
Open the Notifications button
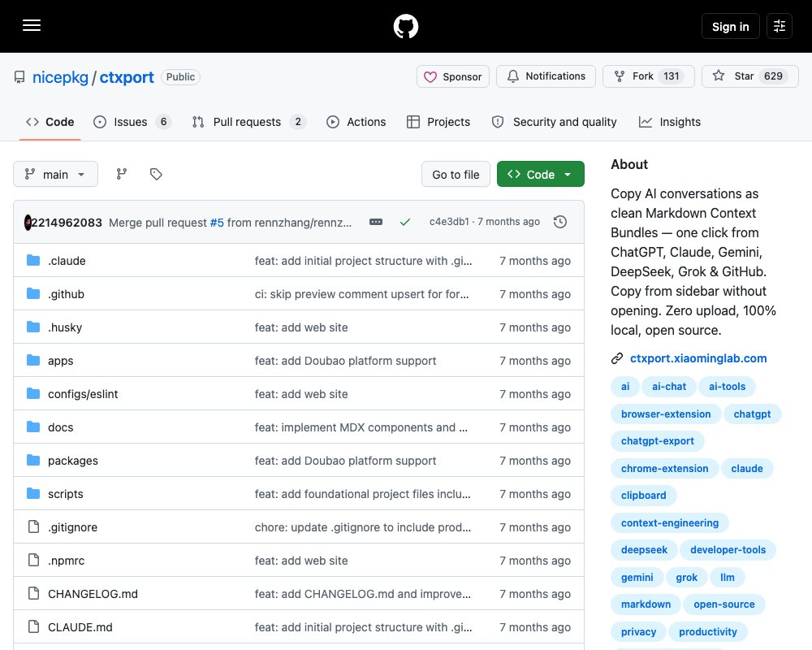point(546,76)
